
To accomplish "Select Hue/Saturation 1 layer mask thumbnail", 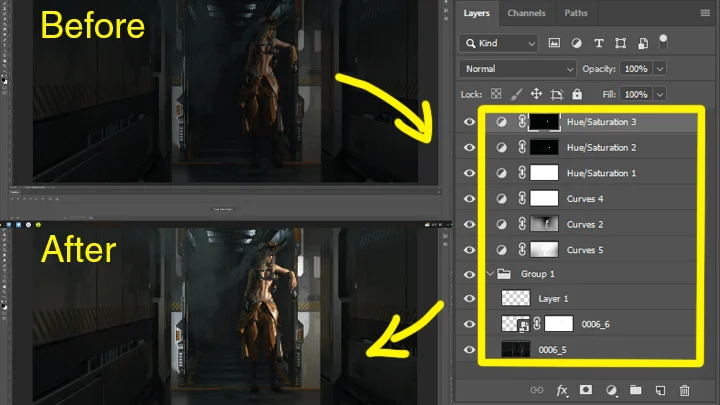I will click(x=544, y=173).
